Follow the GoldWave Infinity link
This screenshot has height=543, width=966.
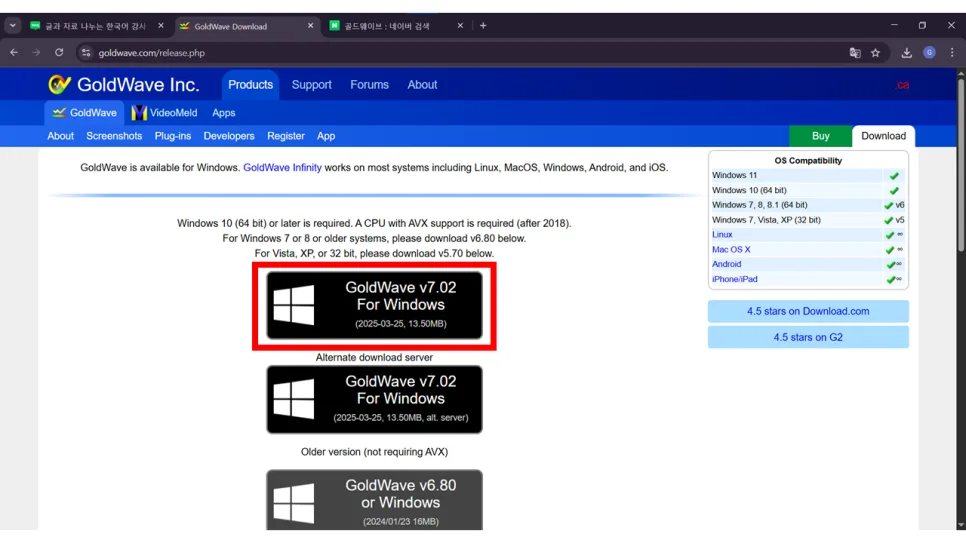coord(282,168)
